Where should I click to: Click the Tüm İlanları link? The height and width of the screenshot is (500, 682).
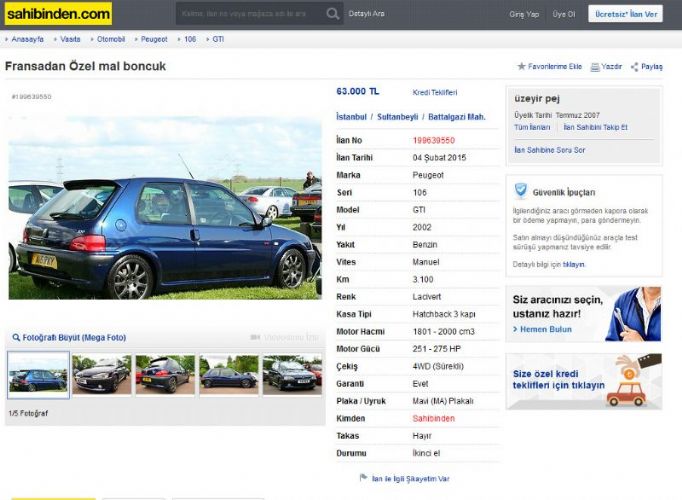pos(532,127)
